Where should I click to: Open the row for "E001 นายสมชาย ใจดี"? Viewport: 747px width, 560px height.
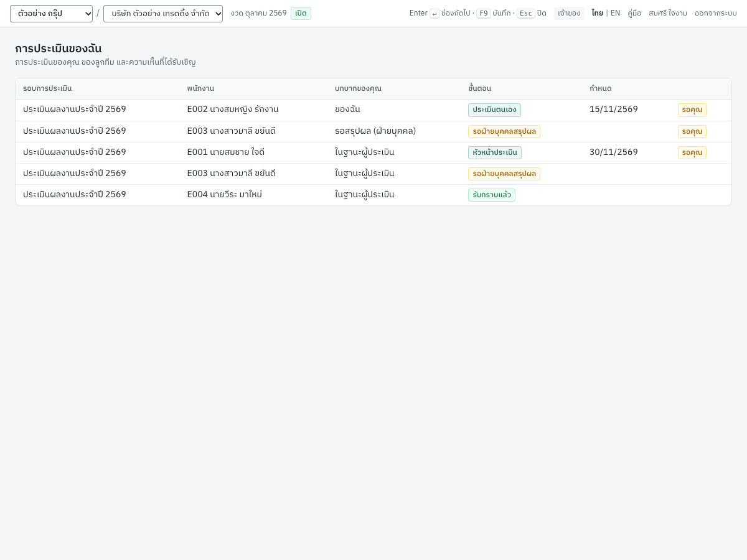click(374, 152)
